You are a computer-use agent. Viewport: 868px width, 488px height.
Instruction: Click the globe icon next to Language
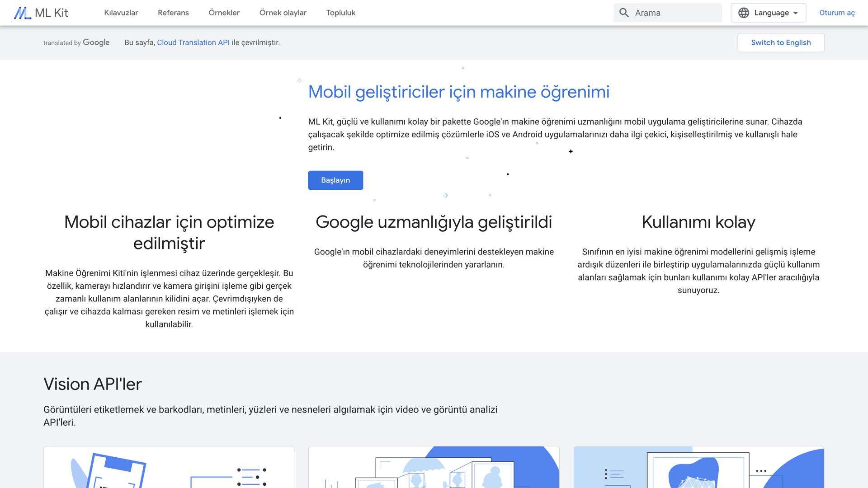(745, 13)
